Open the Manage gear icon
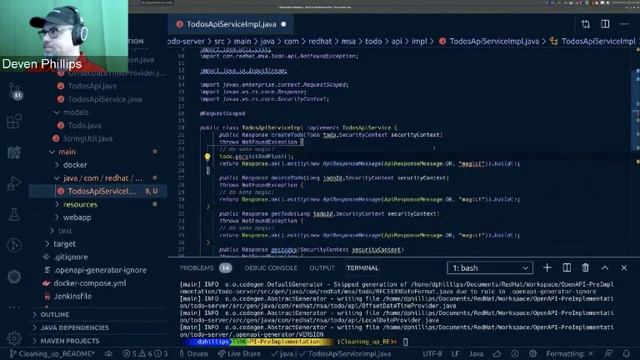 pyautogui.click(x=14, y=338)
